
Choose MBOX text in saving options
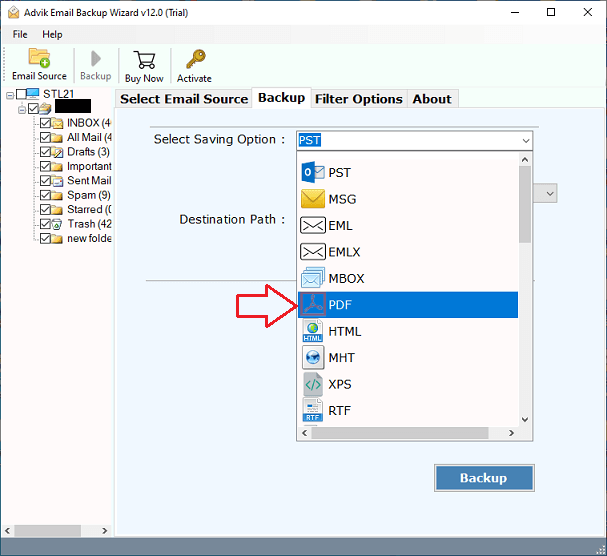pyautogui.click(x=346, y=278)
